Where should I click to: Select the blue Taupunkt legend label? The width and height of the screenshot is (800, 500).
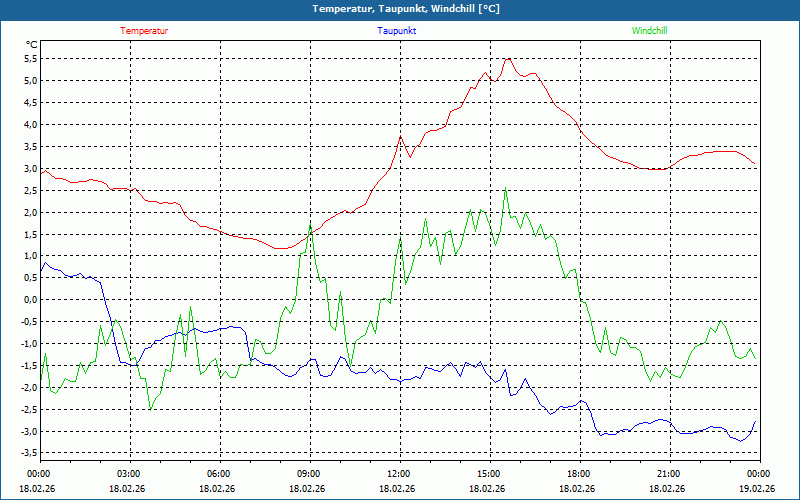click(x=397, y=31)
